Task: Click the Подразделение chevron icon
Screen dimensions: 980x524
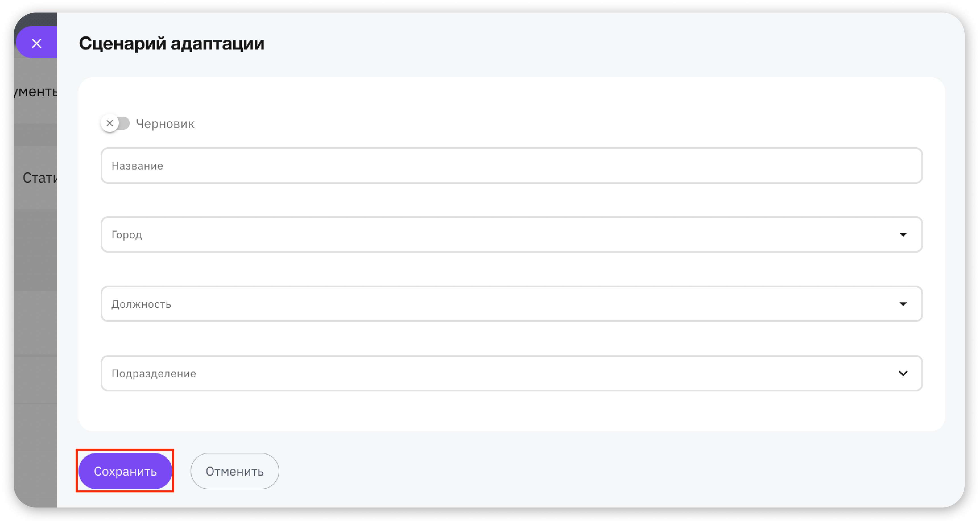Action: pyautogui.click(x=903, y=373)
